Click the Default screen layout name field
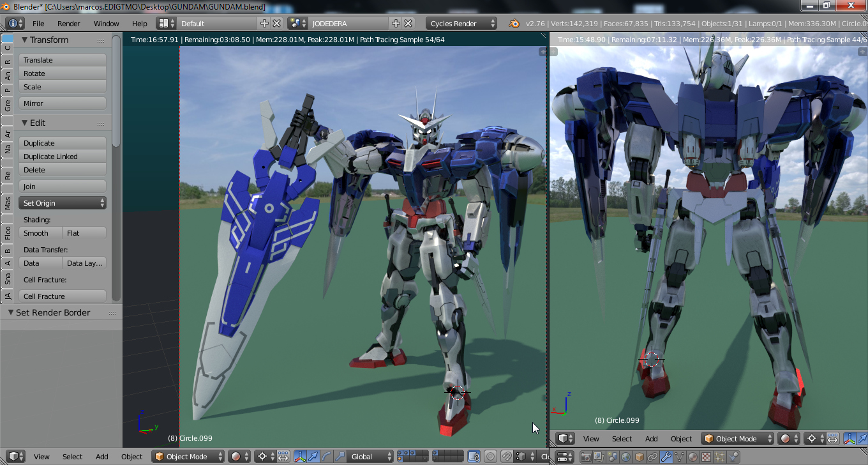Viewport: 868px width, 465px height. (218, 23)
